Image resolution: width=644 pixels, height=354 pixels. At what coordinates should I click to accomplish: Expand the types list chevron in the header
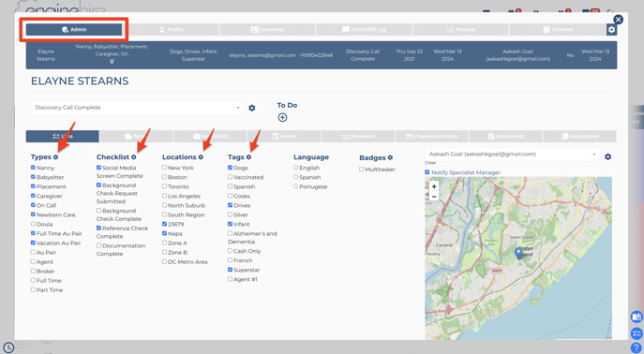(x=112, y=61)
